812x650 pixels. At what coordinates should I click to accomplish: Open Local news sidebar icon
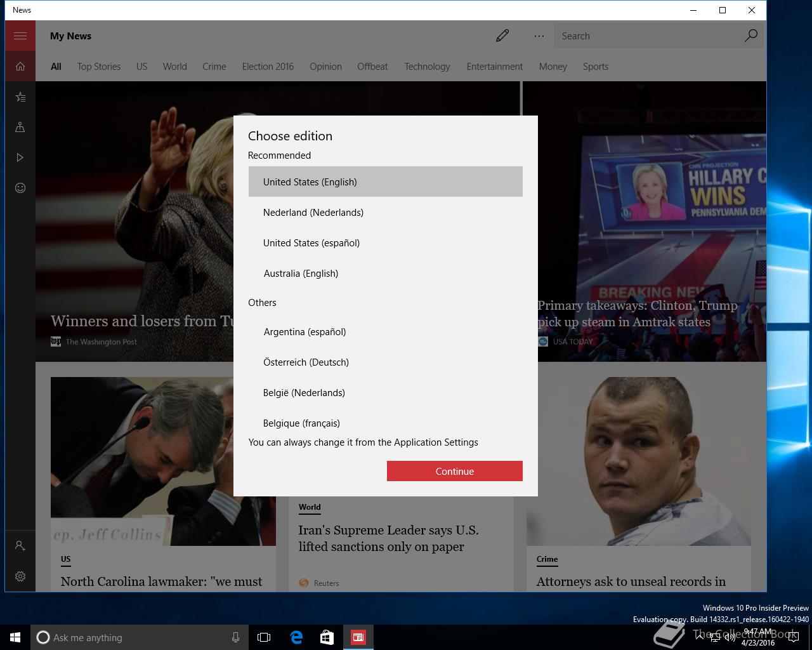pos(20,127)
